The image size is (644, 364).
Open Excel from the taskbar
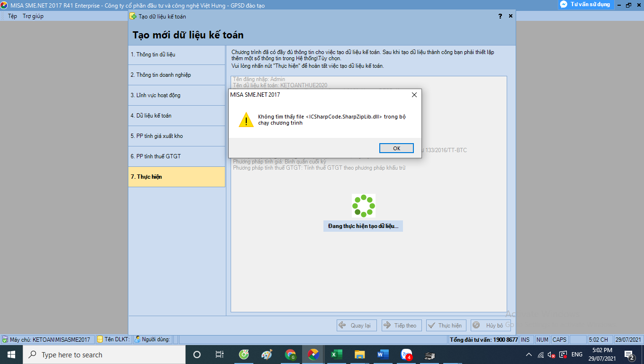(336, 355)
